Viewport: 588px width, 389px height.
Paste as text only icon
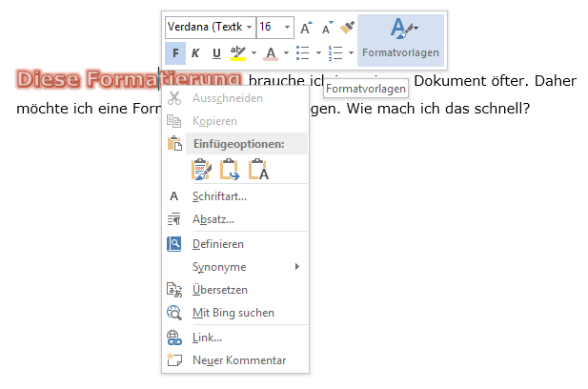pos(258,170)
